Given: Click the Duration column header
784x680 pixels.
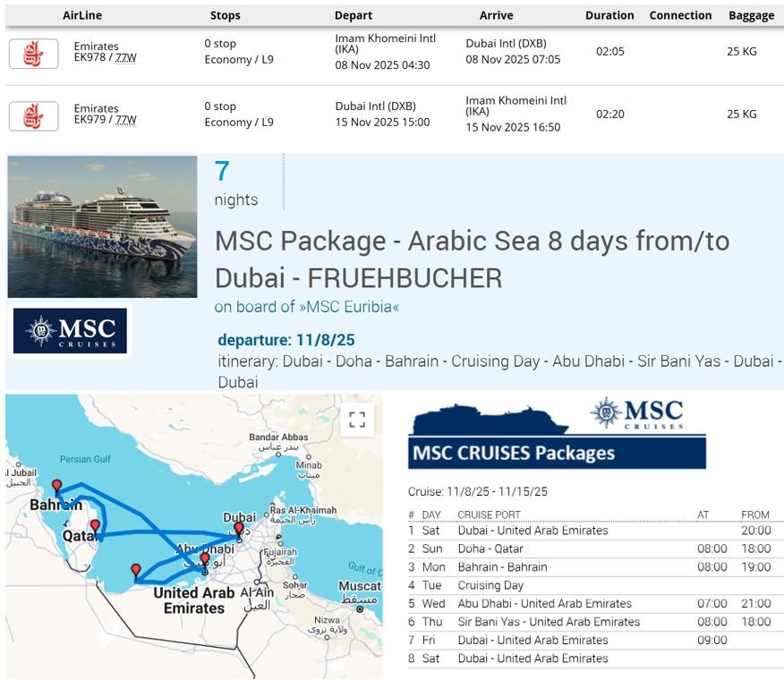Looking at the screenshot, I should click(x=609, y=15).
